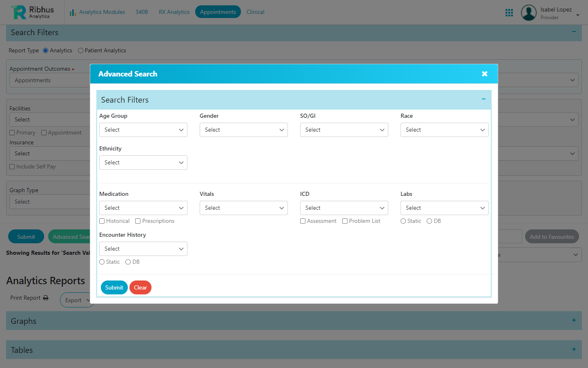Open the Age Group dropdown
Image resolution: width=588 pixels, height=368 pixels.
143,130
